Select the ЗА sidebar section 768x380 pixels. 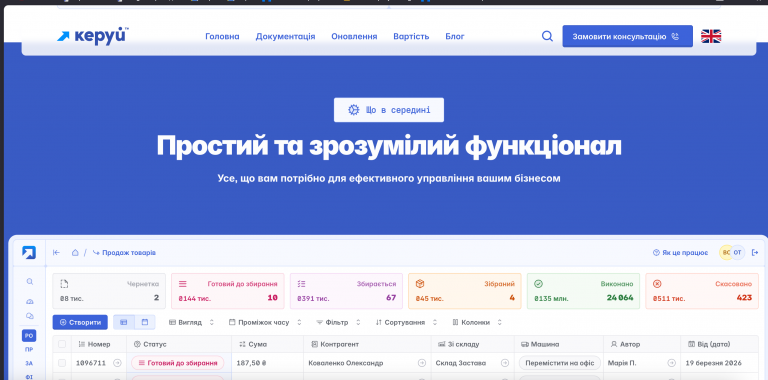tap(29, 363)
